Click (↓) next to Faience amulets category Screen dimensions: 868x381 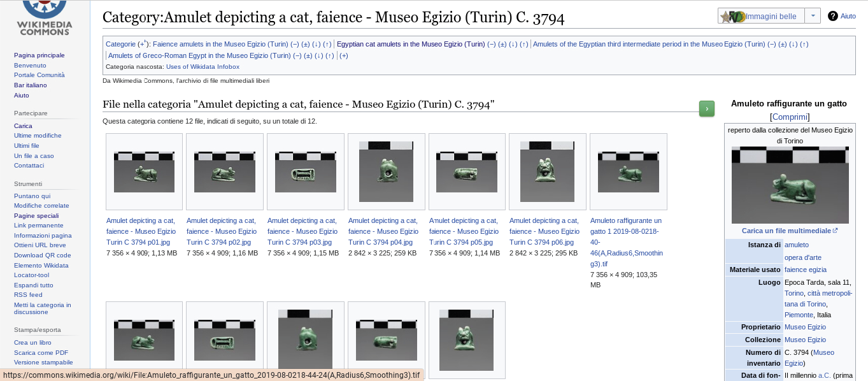[317, 44]
